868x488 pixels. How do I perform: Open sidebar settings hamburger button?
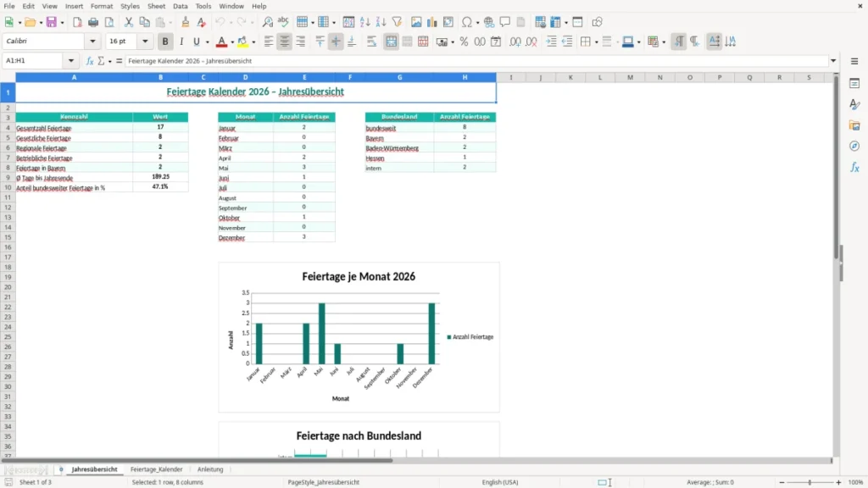click(x=854, y=61)
